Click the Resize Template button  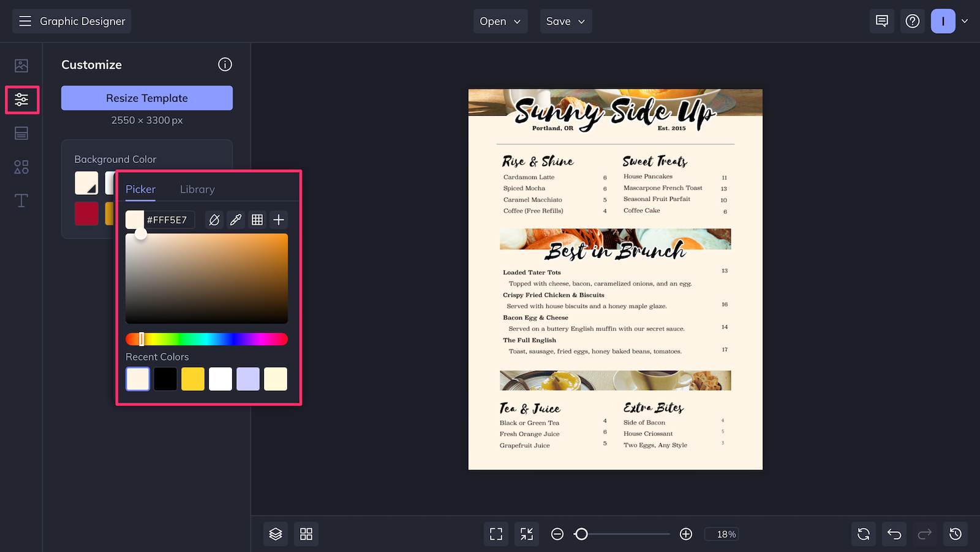pos(146,98)
